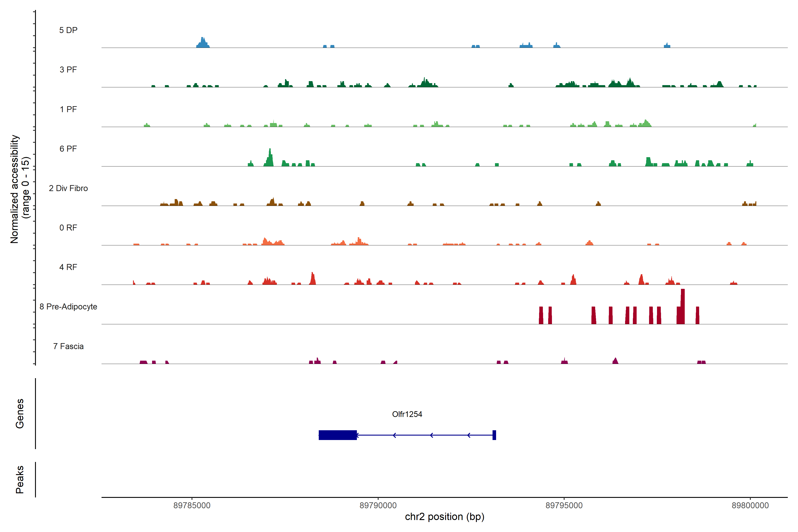Click the 3 PF track label
The height and width of the screenshot is (532, 798).
pyautogui.click(x=68, y=70)
